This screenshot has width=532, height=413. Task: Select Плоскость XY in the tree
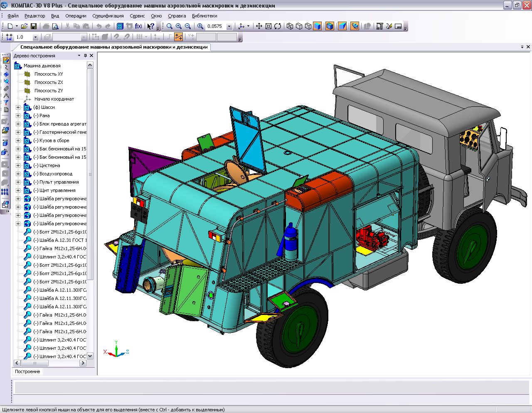[49, 74]
